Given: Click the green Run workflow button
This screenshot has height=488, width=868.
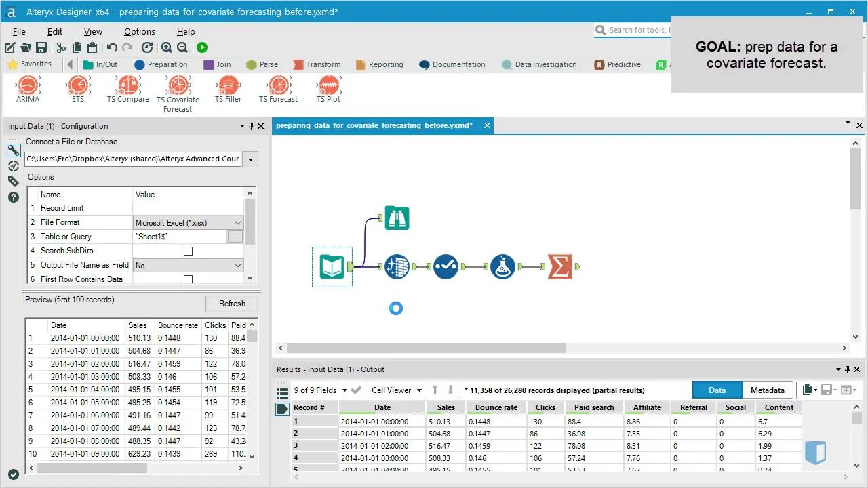Looking at the screenshot, I should tap(202, 47).
